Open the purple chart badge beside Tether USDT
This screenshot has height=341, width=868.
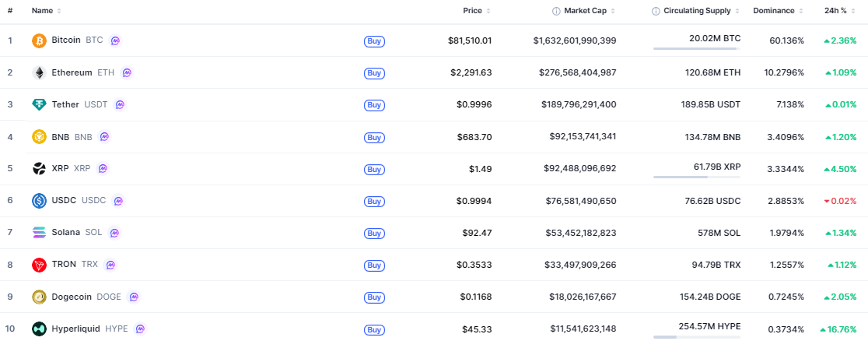[x=120, y=104]
